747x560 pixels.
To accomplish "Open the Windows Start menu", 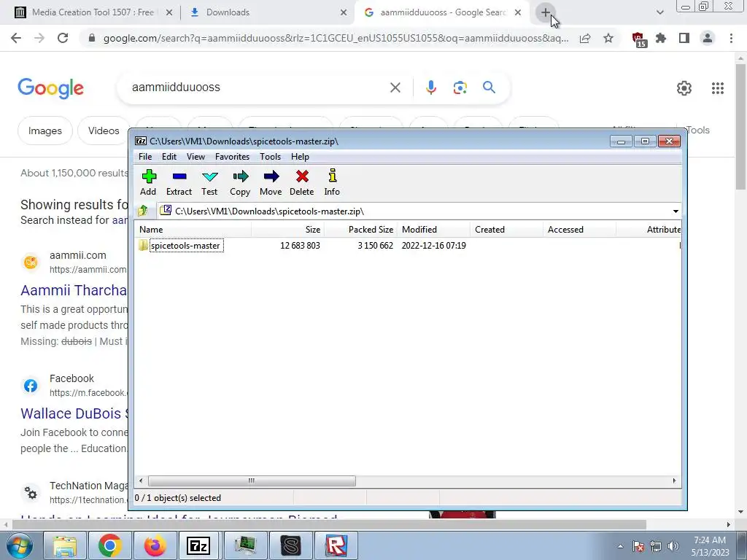I will coord(19,545).
